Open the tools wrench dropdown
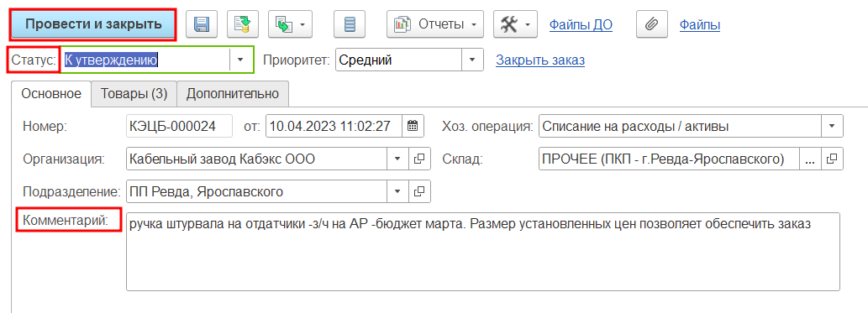Viewport: 868px width, 313px height. click(x=515, y=24)
